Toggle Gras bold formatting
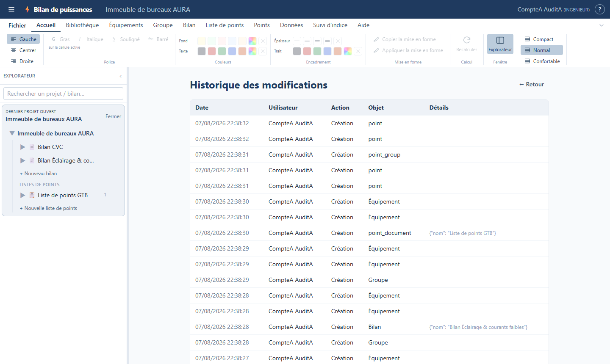 61,39
